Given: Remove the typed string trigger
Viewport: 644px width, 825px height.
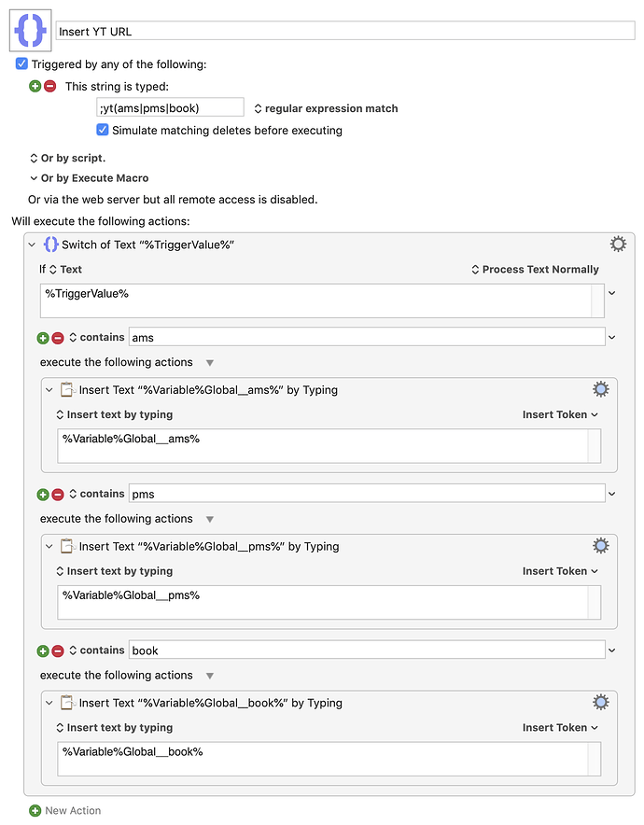Looking at the screenshot, I should (x=50, y=86).
